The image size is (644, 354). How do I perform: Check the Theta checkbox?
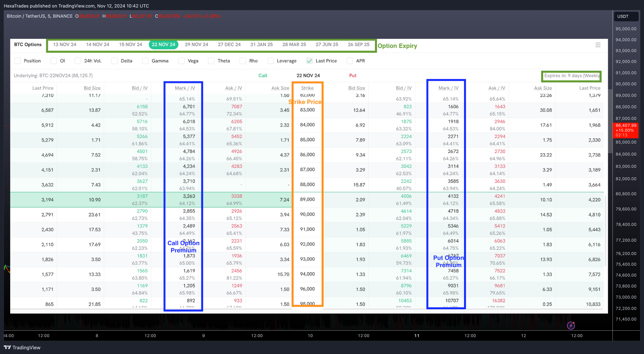(211, 61)
